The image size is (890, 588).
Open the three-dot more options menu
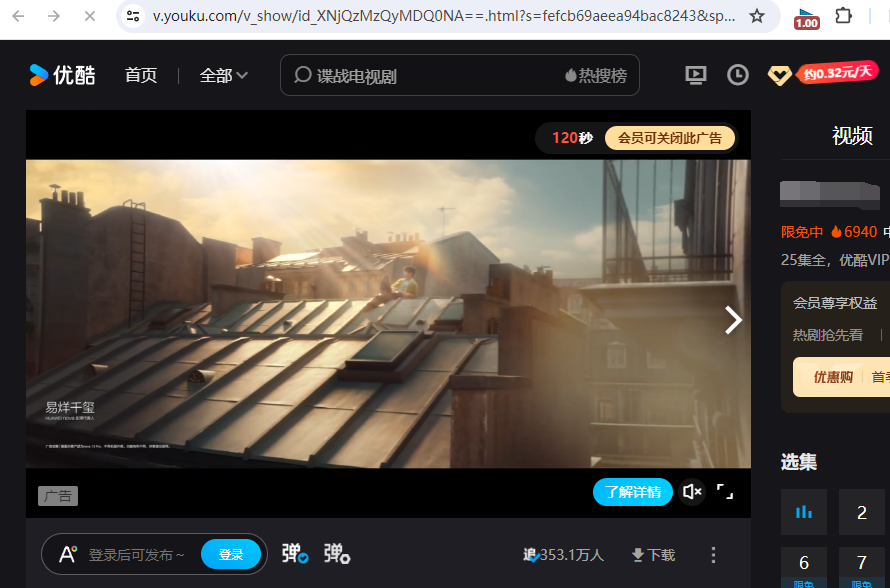(713, 555)
